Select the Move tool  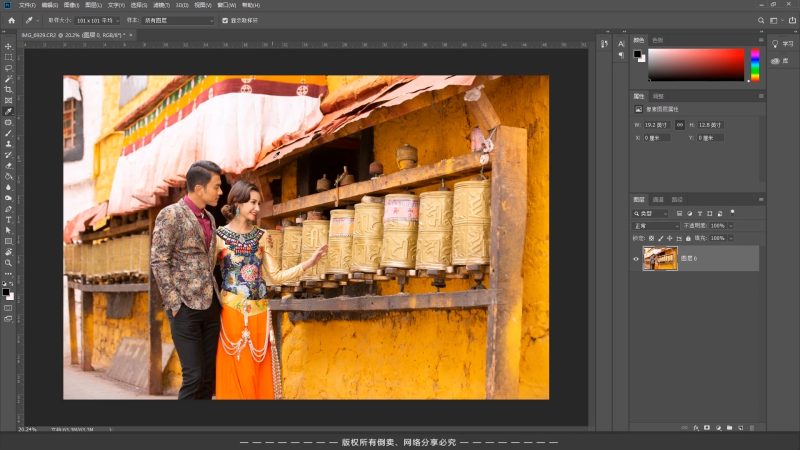pos(8,46)
